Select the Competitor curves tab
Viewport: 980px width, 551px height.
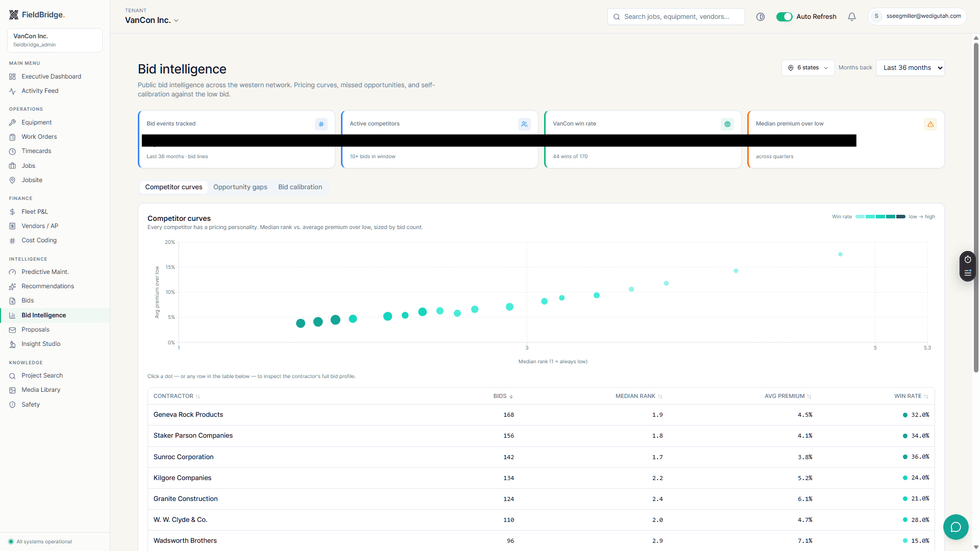174,187
